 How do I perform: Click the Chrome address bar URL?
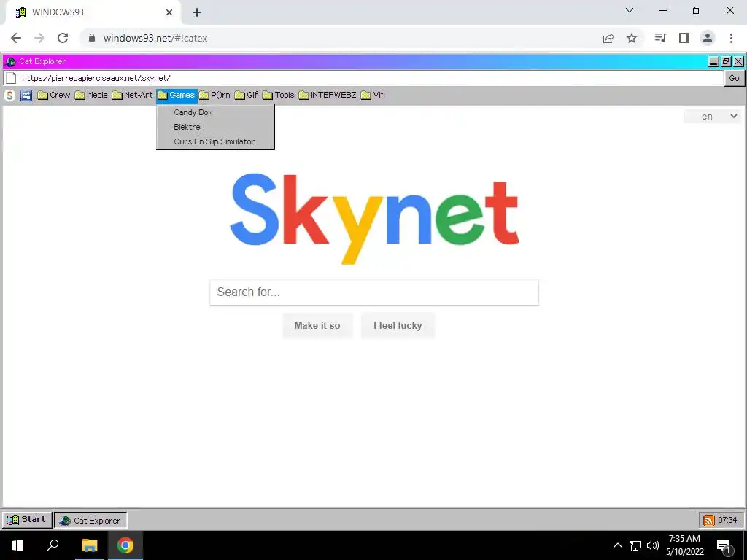coord(155,38)
